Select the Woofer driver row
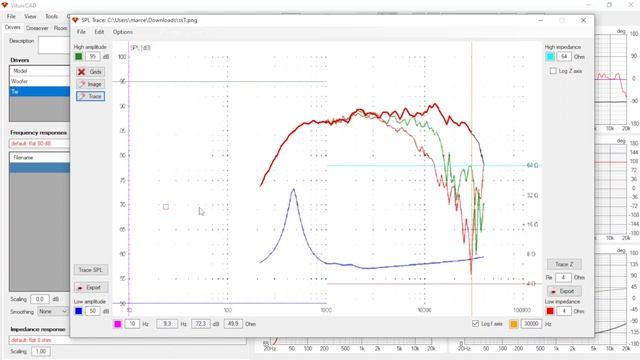Screen dimensions: 640x360 (x=40, y=81)
